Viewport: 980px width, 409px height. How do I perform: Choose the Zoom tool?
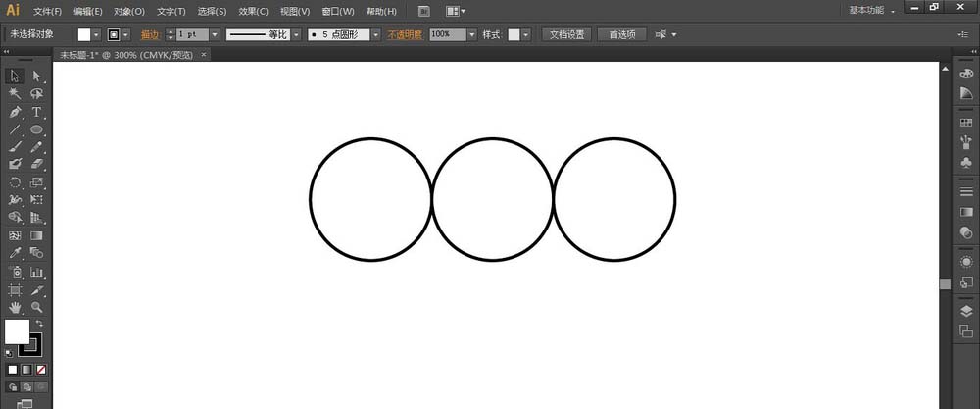(x=37, y=308)
